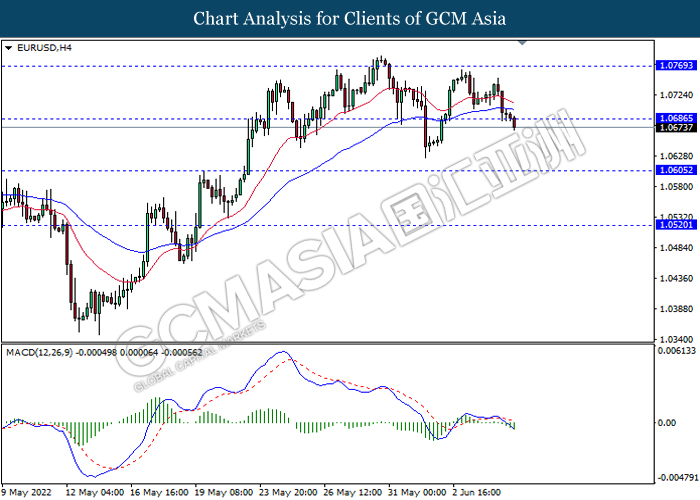The height and width of the screenshot is (500, 700).
Task: Click the 1.04360 price axis value
Action: (676, 279)
